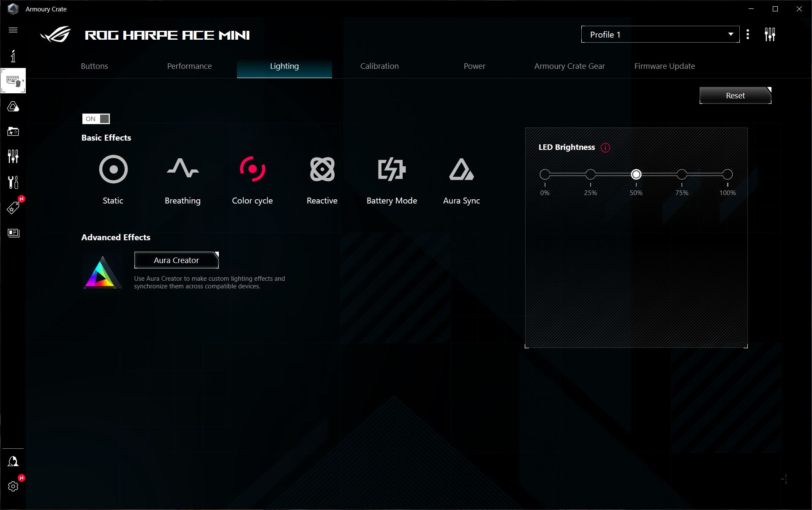812x510 pixels.
Task: Select the Static lighting effect
Action: pyautogui.click(x=113, y=180)
